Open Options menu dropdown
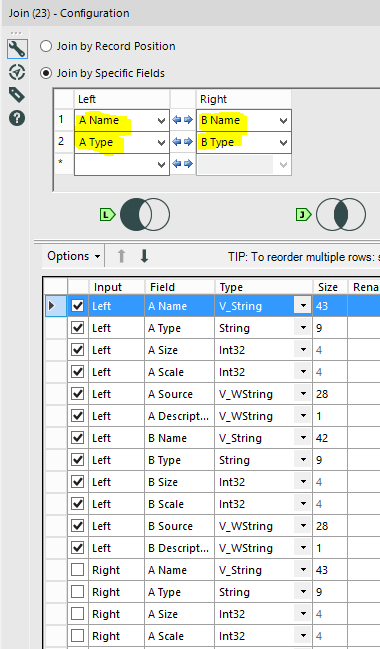 pos(74,256)
